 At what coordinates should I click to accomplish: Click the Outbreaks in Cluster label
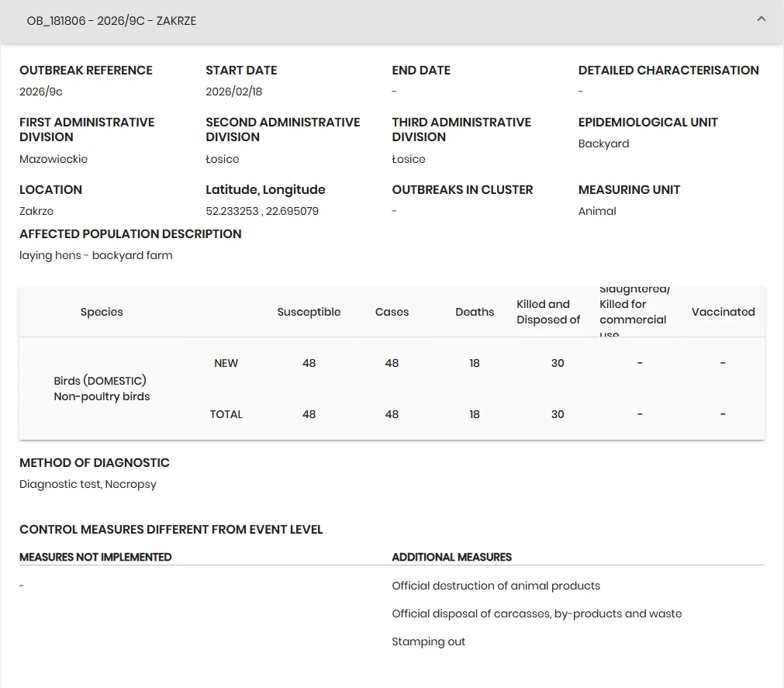tap(462, 190)
